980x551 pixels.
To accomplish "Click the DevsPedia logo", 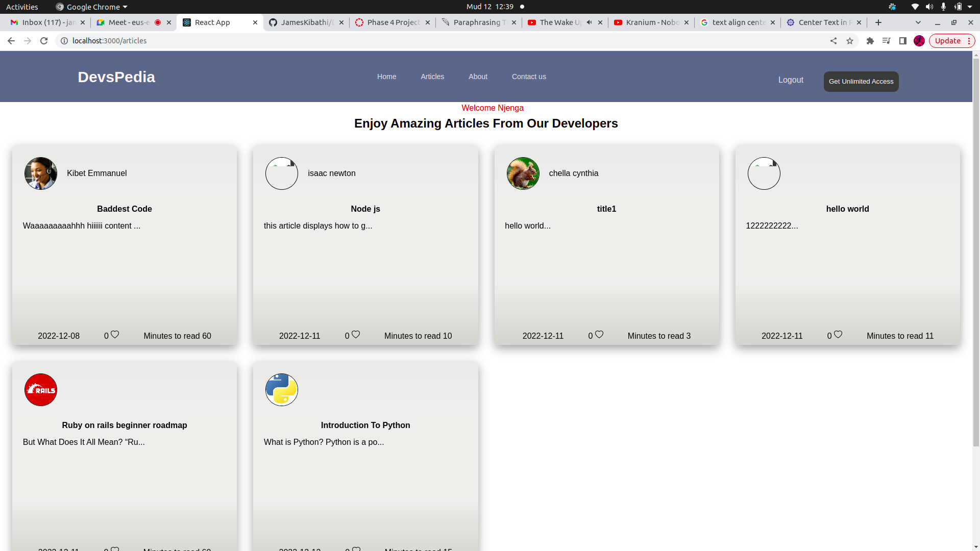I will click(x=116, y=77).
